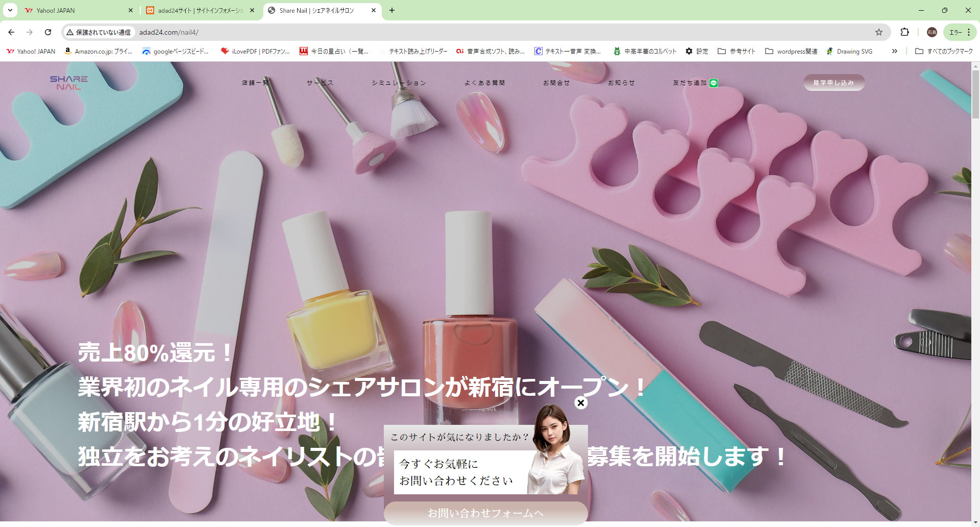Click the SHARE NAIL logo
The height and width of the screenshot is (527, 980).
[69, 83]
